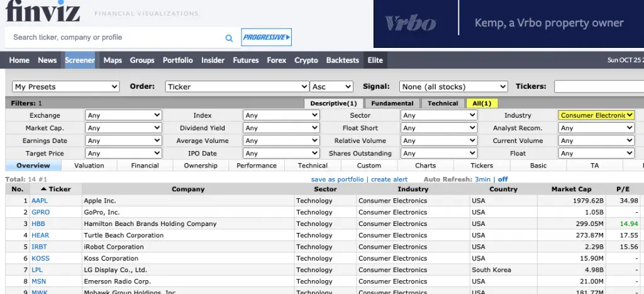Sort by the Ticker column header

coord(56,189)
